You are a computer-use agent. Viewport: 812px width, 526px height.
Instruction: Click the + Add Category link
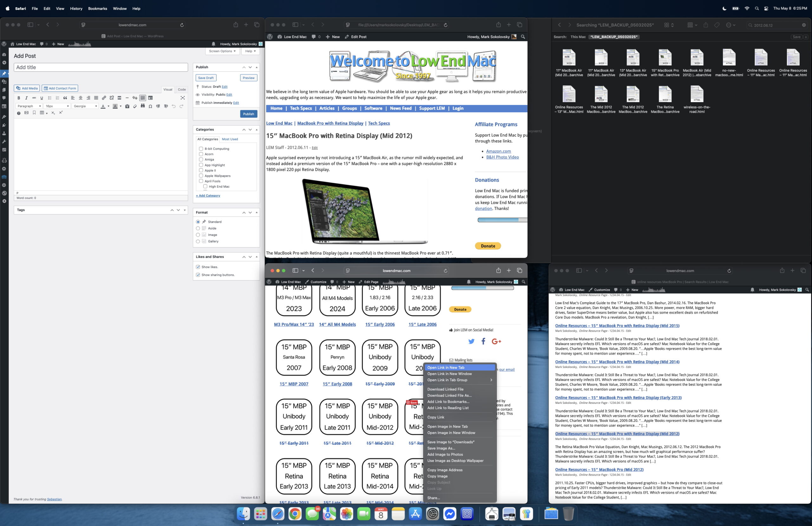tap(208, 196)
